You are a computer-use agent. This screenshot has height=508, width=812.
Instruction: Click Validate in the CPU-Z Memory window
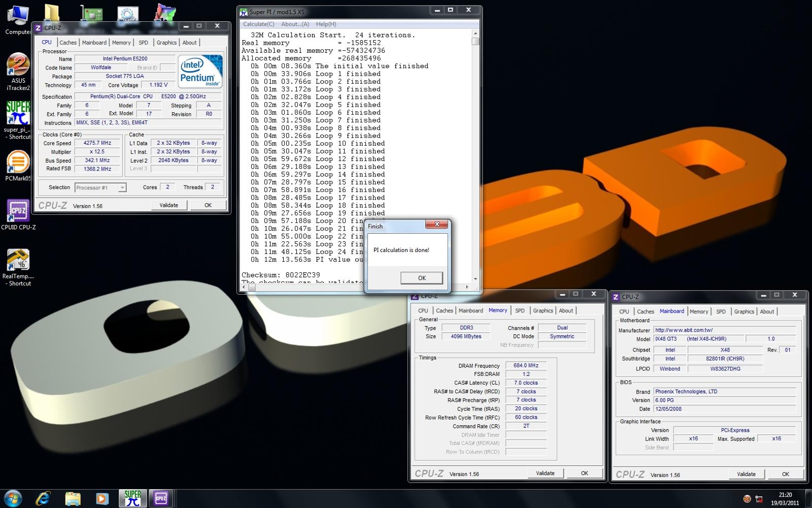point(546,473)
